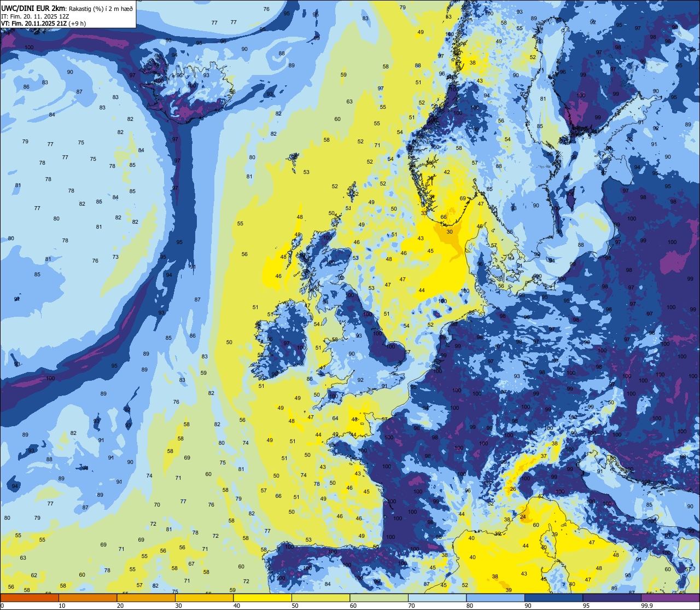700x610 pixels.
Task: Click the humidity value '26' on the map
Action: coord(513,489)
